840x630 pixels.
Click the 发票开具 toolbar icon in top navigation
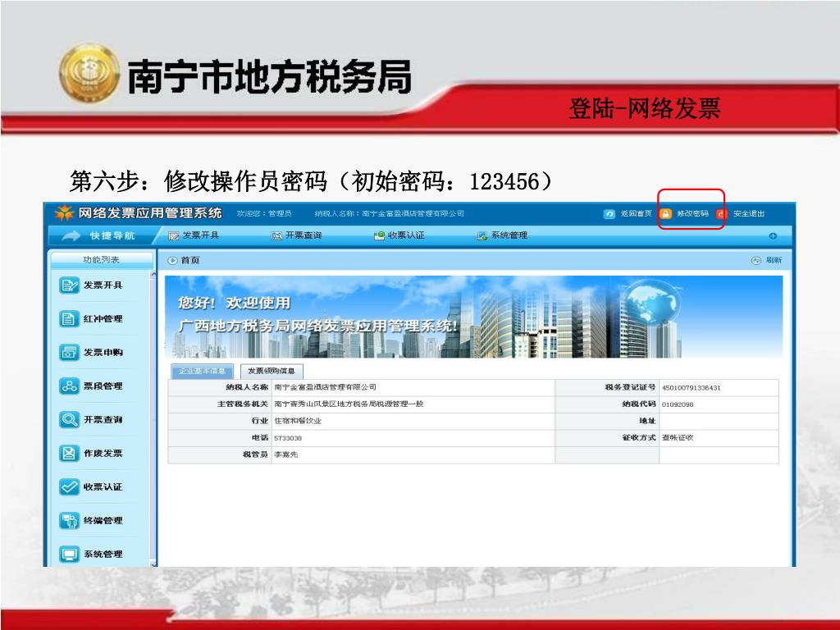point(173,235)
